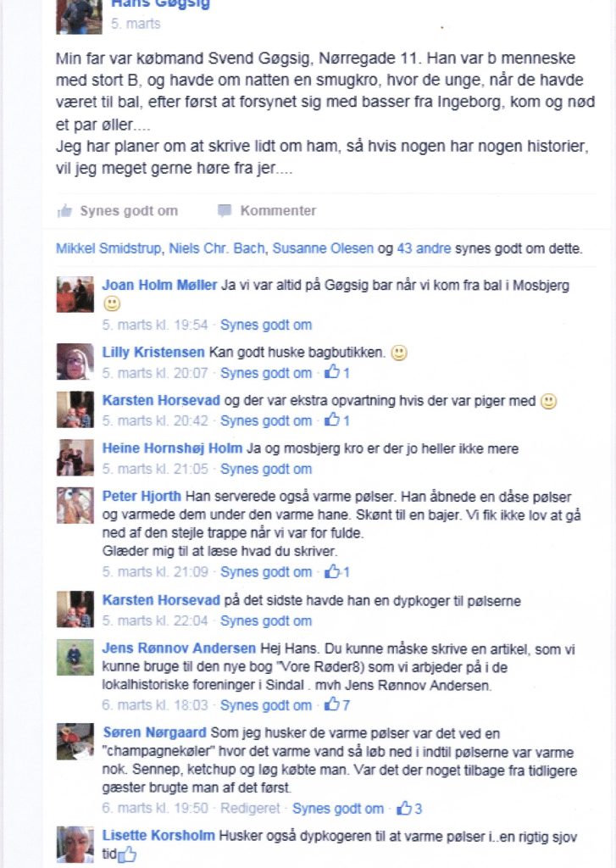The image size is (616, 868).
Task: Open Karsten Horsevad's name on the opvartning comment
Action: coord(161,400)
